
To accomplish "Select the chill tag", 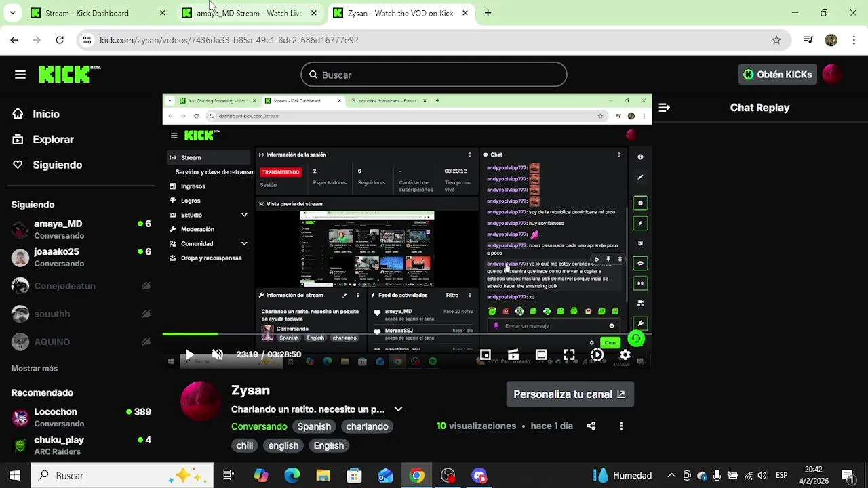I will pyautogui.click(x=245, y=445).
